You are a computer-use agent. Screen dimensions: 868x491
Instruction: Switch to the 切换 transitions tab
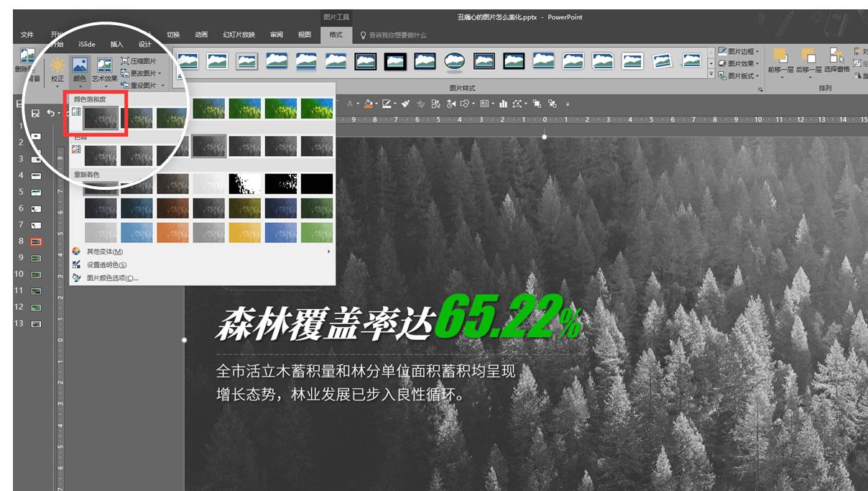click(173, 35)
